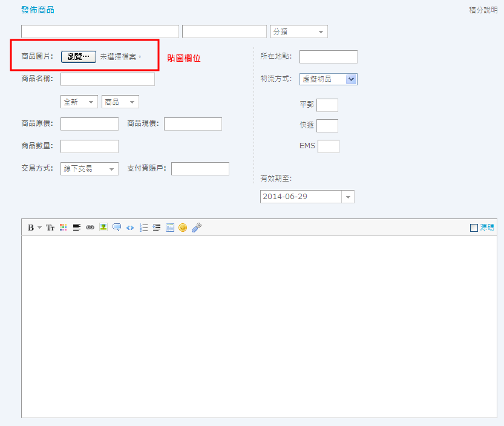Insert an image with picture icon
This screenshot has height=426, width=504.
[x=103, y=227]
